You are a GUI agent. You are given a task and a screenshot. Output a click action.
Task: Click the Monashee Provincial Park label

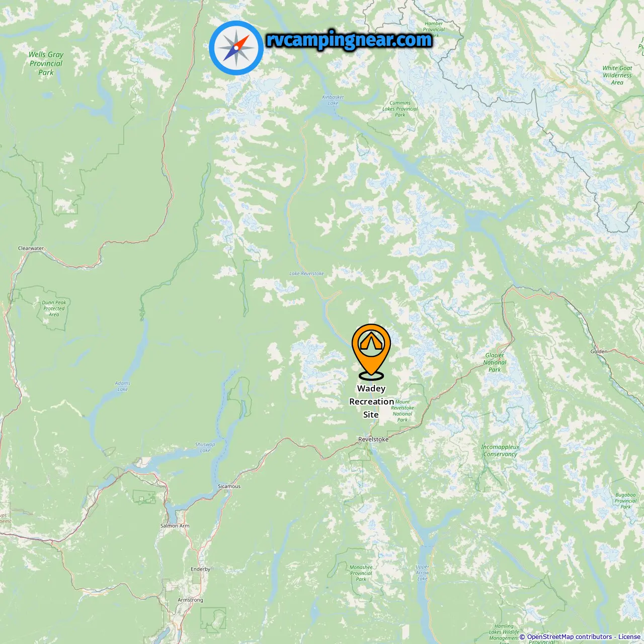point(361,573)
